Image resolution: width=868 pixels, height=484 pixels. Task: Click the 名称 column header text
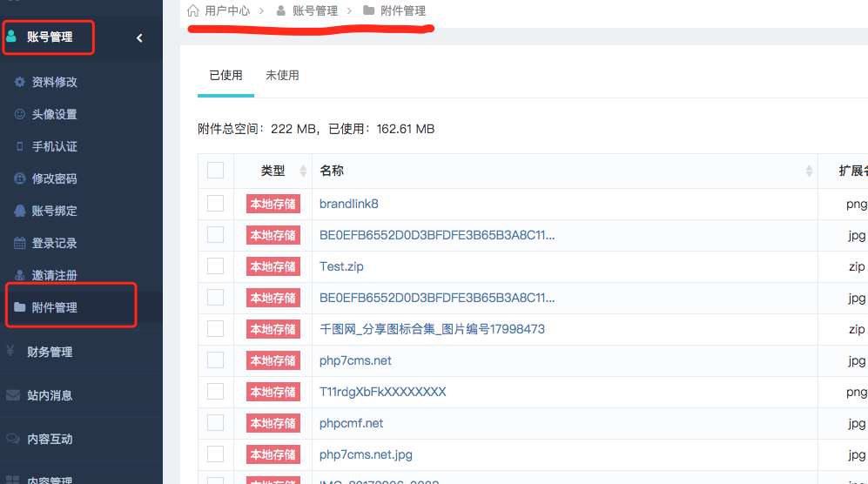pyautogui.click(x=332, y=171)
